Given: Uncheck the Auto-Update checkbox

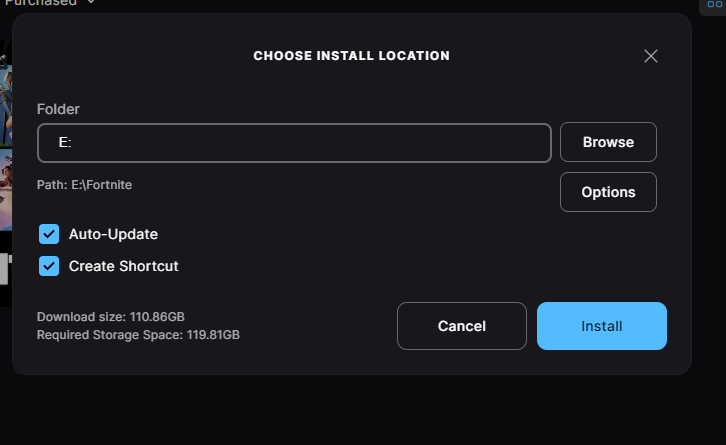Looking at the screenshot, I should [49, 234].
